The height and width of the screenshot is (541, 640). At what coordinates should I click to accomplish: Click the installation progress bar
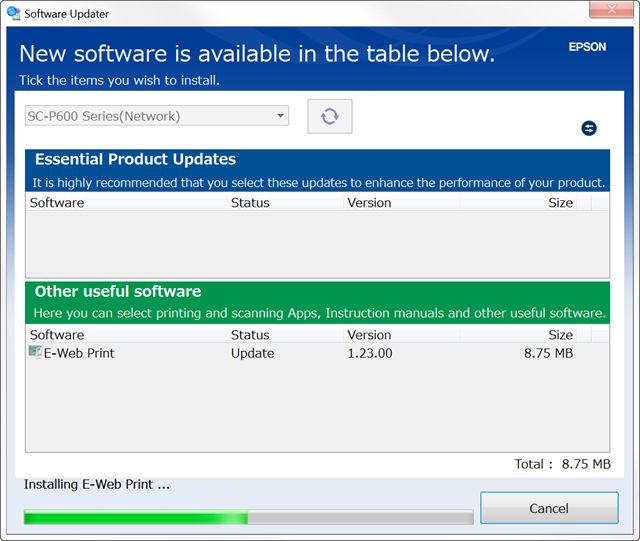click(x=249, y=517)
